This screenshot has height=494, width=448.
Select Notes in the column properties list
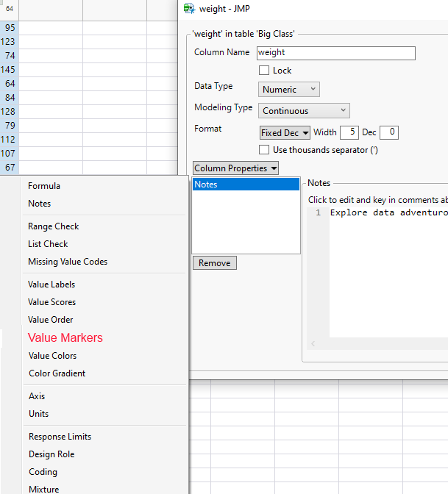pos(246,185)
